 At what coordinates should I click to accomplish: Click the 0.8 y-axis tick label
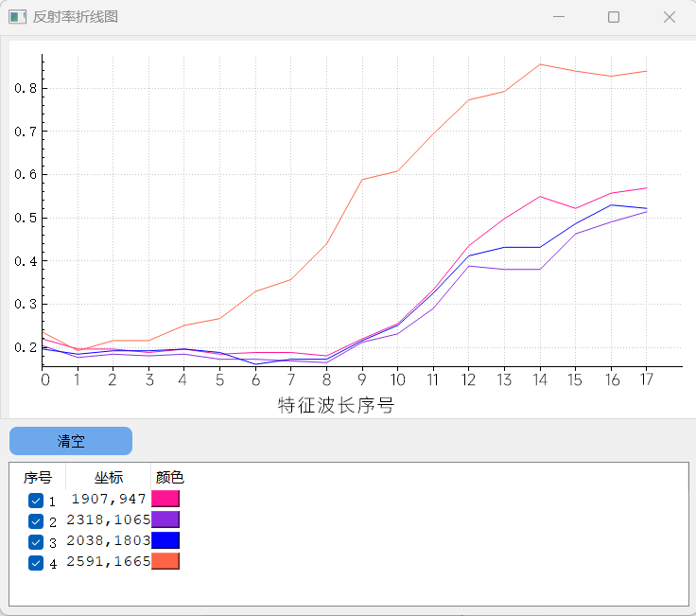(26, 88)
